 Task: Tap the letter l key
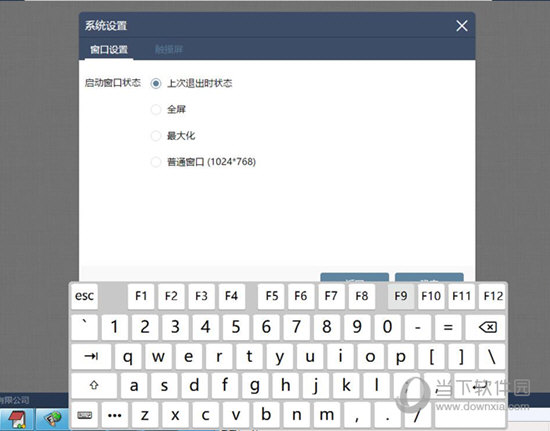(376, 385)
